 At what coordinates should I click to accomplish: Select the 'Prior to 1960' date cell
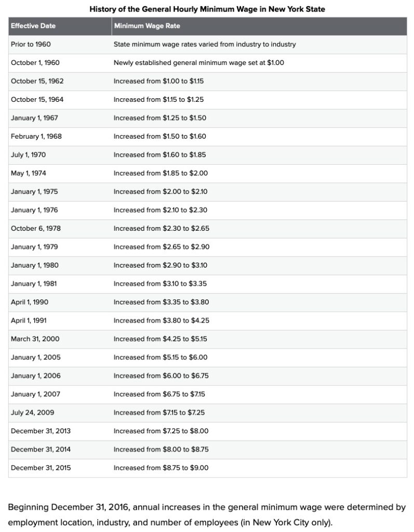[x=31, y=44]
